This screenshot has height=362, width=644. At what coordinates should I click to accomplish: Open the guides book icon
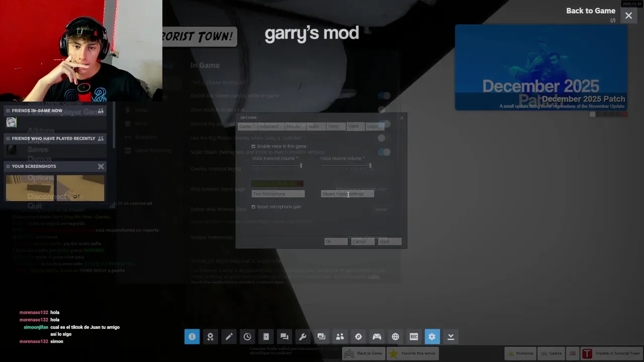pyautogui.click(x=266, y=337)
